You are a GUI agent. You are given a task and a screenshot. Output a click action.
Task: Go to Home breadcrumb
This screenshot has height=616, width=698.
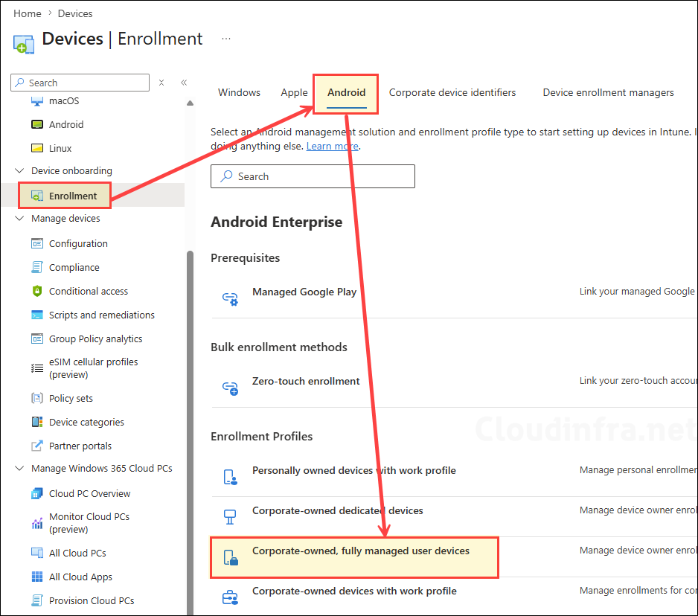pos(27,14)
